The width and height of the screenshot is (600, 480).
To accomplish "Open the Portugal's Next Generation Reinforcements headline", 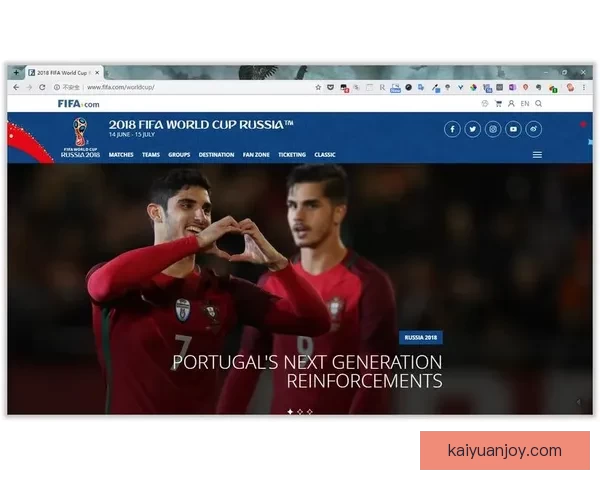I will (307, 371).
